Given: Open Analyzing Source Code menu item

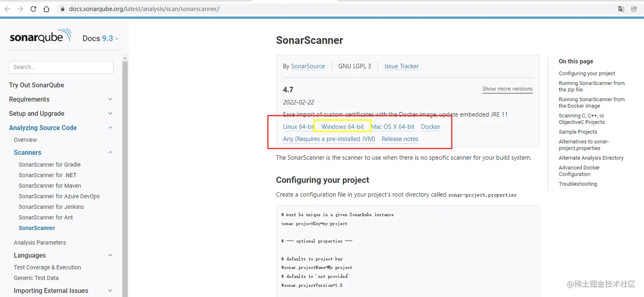Looking at the screenshot, I should [43, 128].
